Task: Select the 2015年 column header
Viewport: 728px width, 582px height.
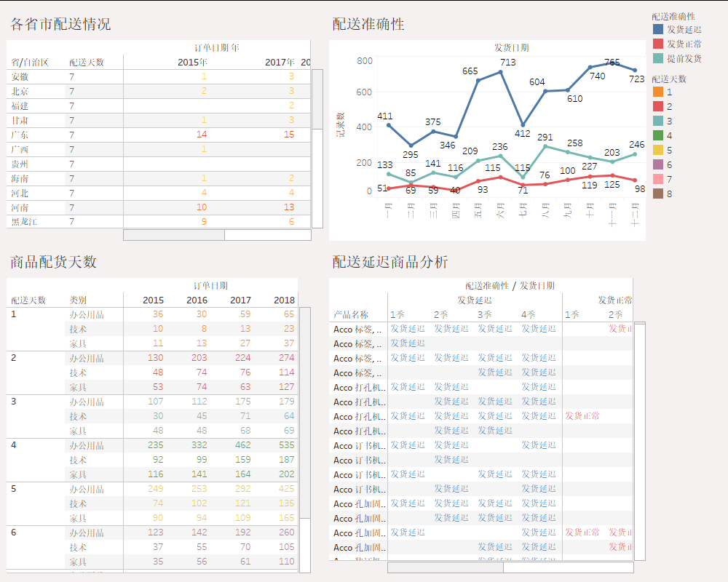Action: click(192, 63)
